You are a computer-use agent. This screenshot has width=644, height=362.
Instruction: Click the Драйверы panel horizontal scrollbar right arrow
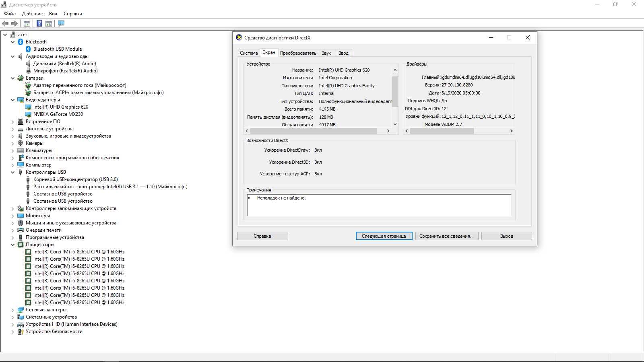(512, 131)
